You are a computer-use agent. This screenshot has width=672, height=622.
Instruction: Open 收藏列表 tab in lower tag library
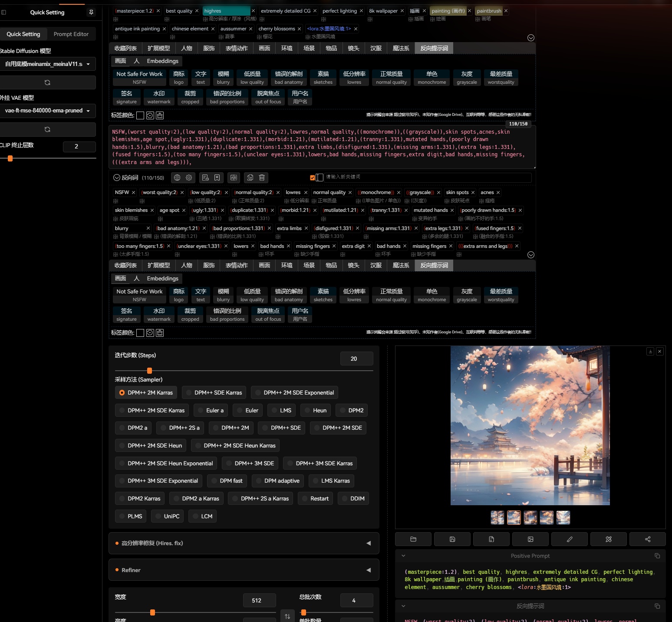tap(125, 265)
